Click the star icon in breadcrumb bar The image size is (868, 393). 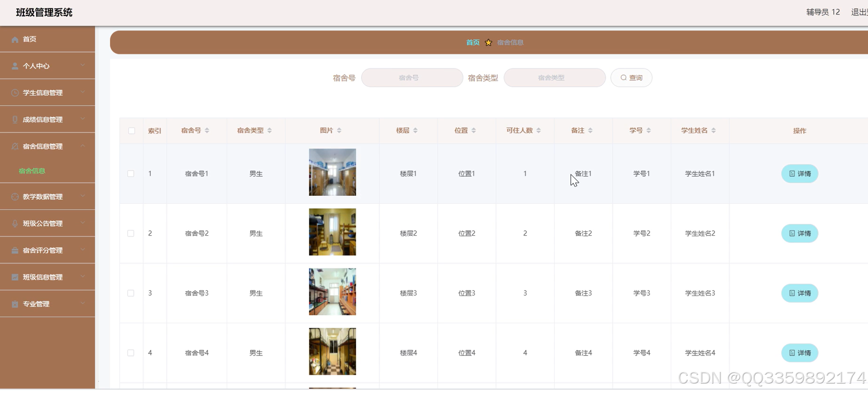tap(489, 42)
